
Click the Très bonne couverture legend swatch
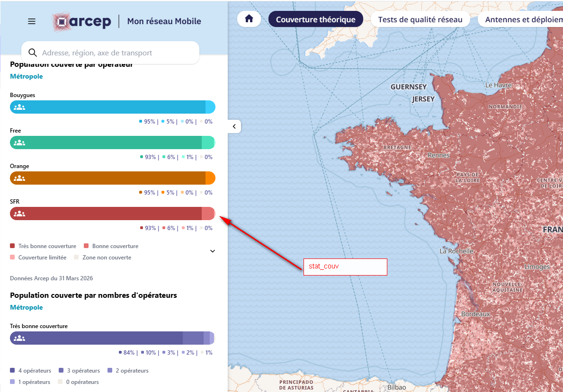13,246
